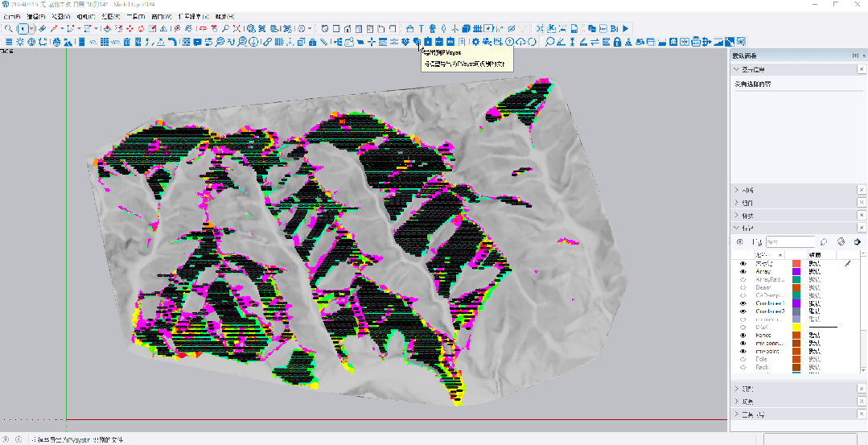Toggle visibility of the Fence tag

point(743,335)
